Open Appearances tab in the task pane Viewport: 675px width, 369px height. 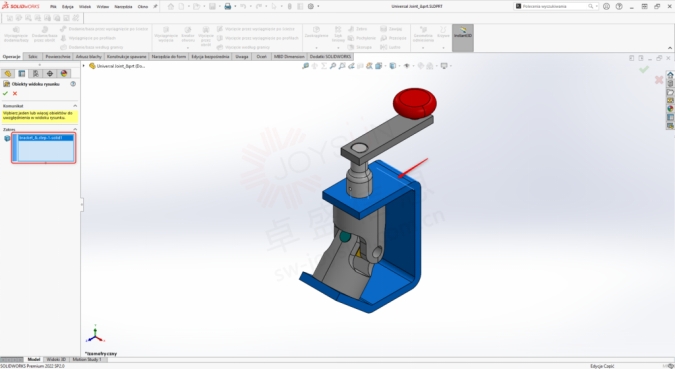tap(670, 109)
